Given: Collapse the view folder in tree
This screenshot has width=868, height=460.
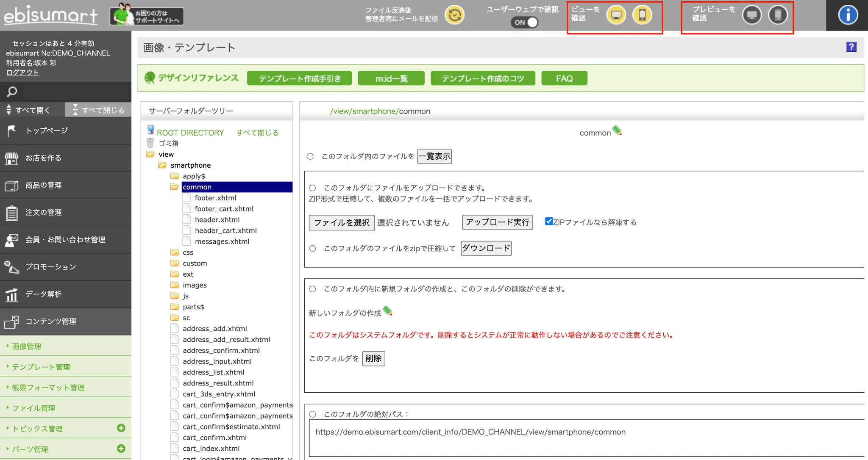Looking at the screenshot, I should point(150,154).
